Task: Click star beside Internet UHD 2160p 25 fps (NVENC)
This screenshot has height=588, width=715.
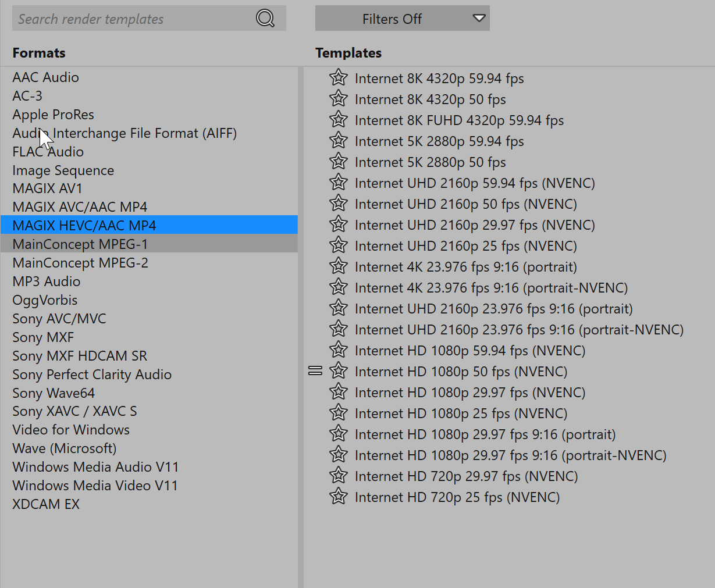Action: [x=338, y=245]
